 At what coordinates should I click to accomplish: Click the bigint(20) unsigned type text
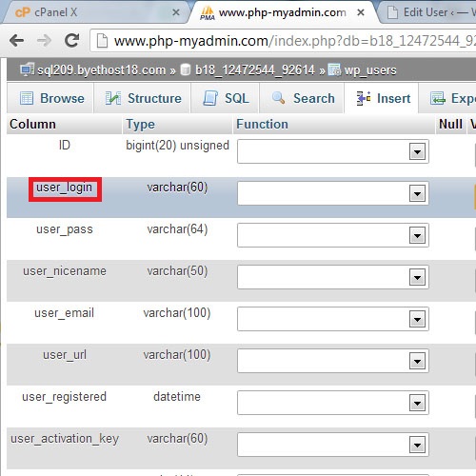177,146
